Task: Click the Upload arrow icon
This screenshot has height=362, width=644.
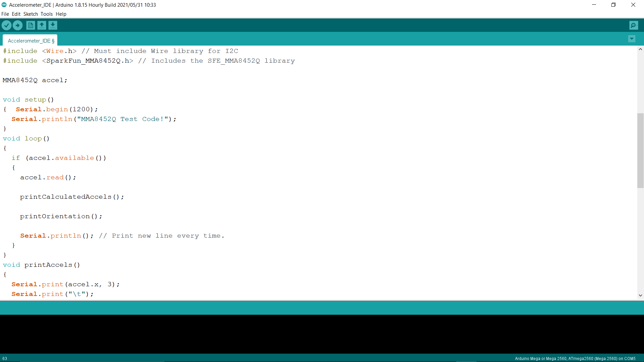Action: (17, 25)
